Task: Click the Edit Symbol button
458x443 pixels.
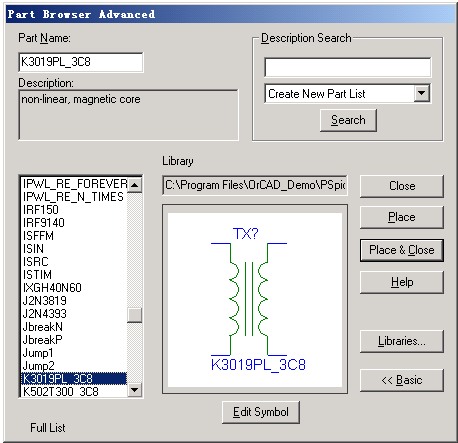Action: point(261,412)
